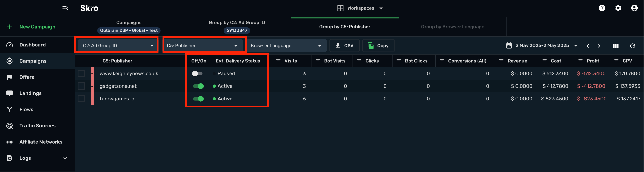Click the Revenue column filter icon
644x172 pixels.
501,61
